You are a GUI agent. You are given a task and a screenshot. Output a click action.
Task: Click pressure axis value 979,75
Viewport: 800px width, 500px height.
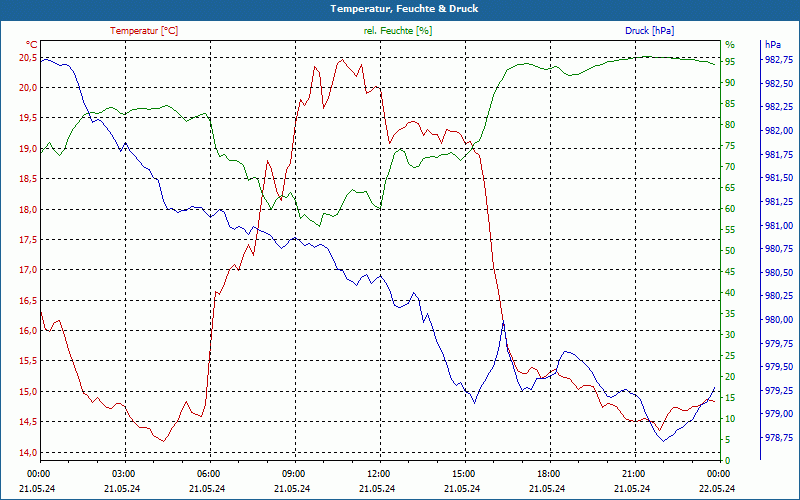779,343
